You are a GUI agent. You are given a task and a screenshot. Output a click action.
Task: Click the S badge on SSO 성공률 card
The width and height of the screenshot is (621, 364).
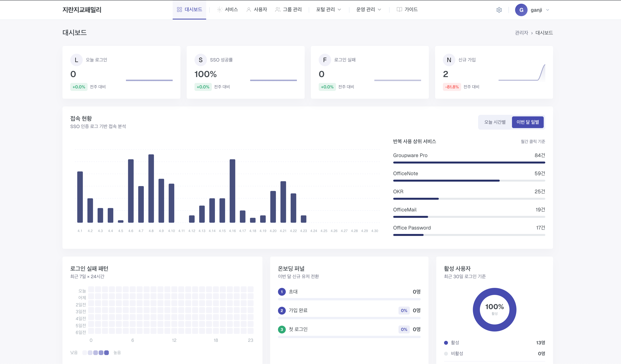point(201,60)
